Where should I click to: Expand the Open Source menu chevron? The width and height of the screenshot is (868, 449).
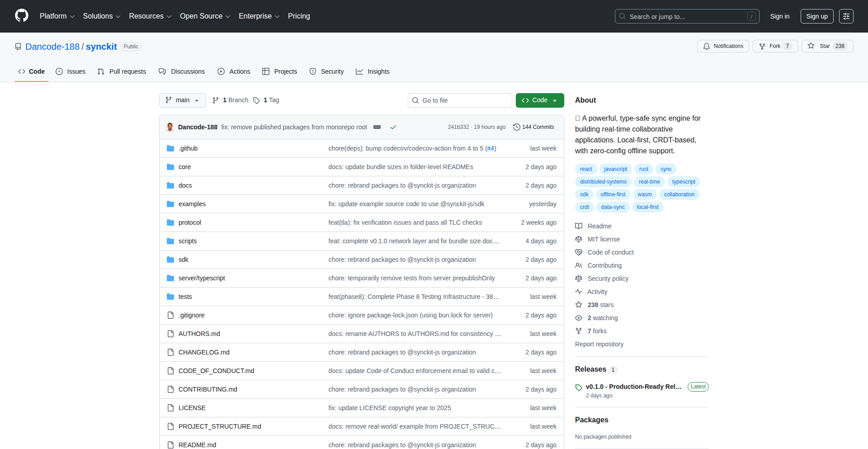pos(228,16)
